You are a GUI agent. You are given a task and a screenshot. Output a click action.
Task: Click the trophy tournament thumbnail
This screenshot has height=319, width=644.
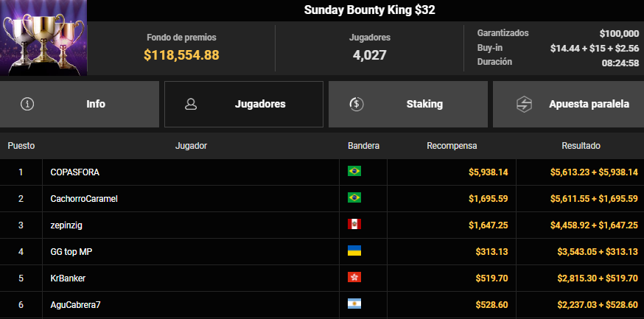(x=43, y=37)
